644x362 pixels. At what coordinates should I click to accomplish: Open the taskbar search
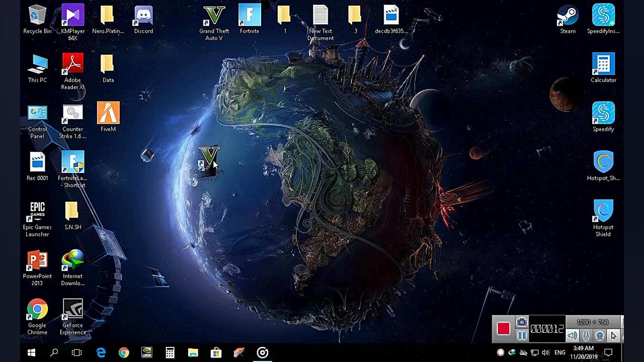coord(54,353)
